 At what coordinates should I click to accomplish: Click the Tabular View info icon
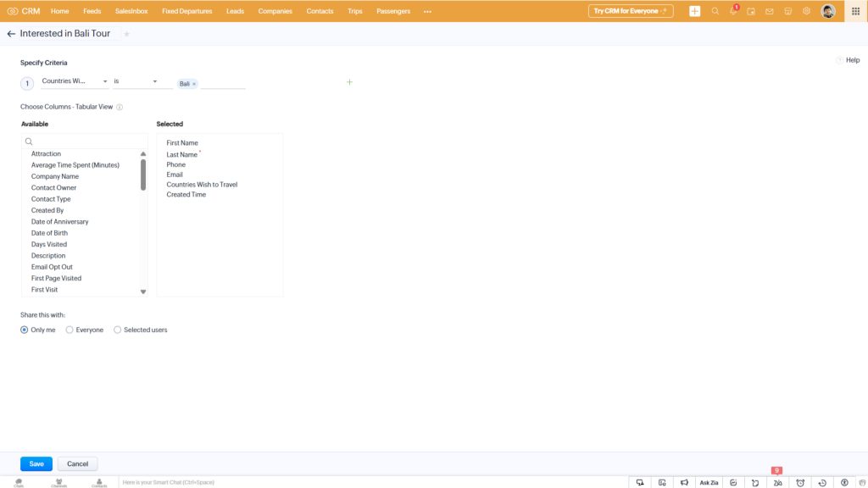pos(120,107)
